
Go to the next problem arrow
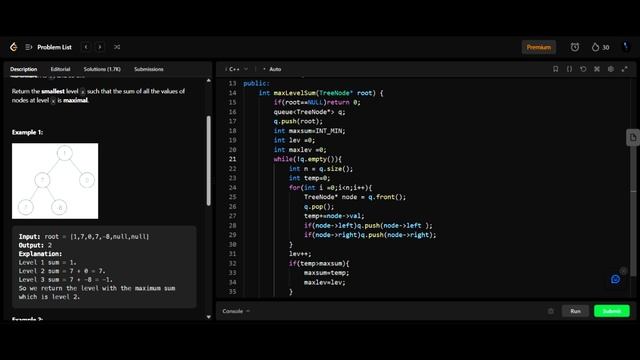pyautogui.click(x=100, y=47)
